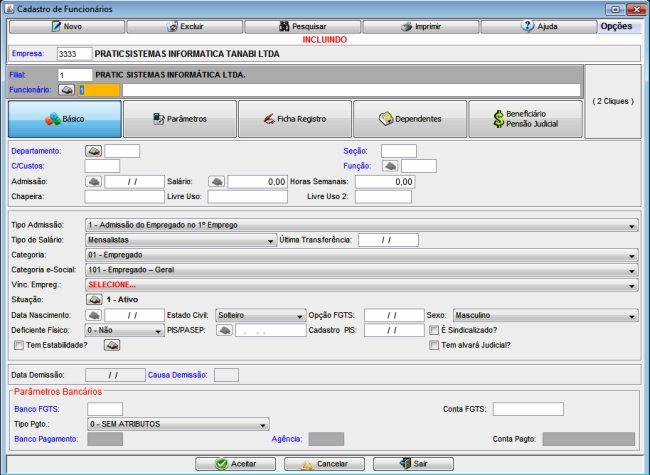The image size is (650, 475).
Task: Open the Categoria e-Social dropdown
Action: (362, 270)
